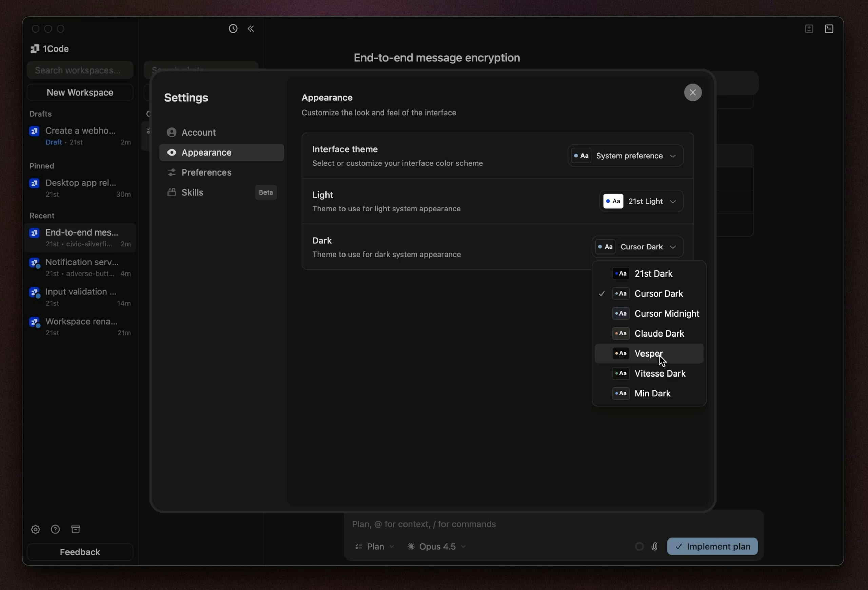Open the 21st Light theme dropdown

coord(640,201)
